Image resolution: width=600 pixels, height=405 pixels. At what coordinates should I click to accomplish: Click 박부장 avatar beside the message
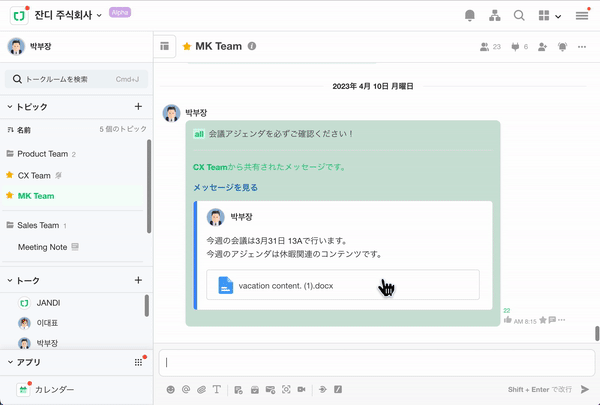tap(171, 113)
